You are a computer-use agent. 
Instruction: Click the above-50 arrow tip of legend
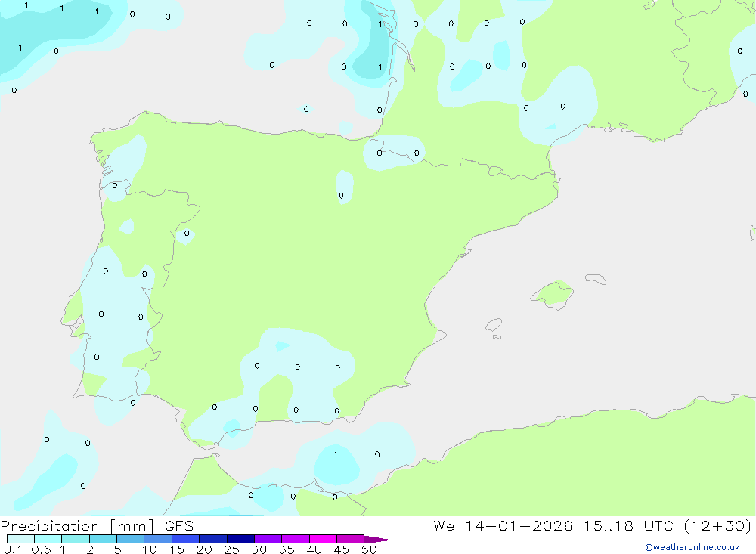(x=377, y=539)
